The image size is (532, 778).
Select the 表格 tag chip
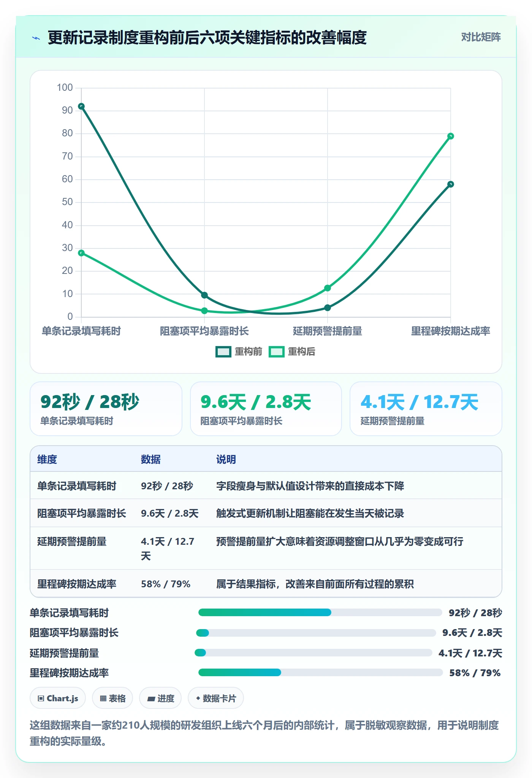coord(112,698)
